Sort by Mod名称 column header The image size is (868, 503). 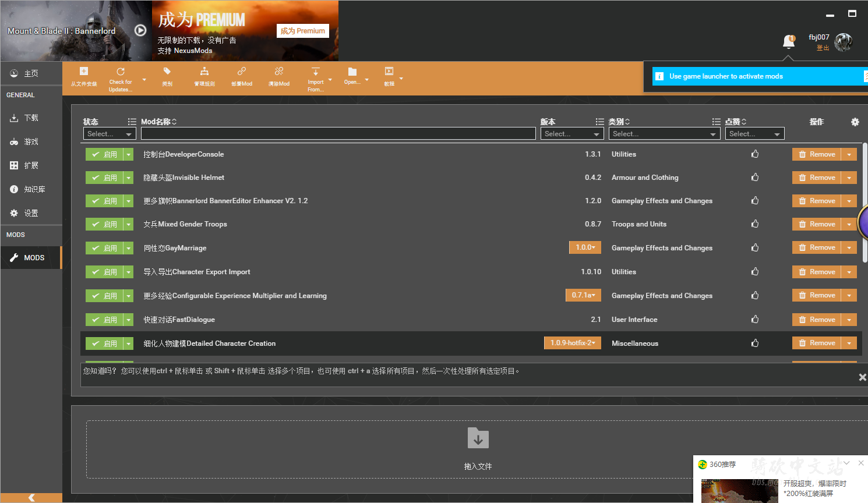tap(158, 122)
